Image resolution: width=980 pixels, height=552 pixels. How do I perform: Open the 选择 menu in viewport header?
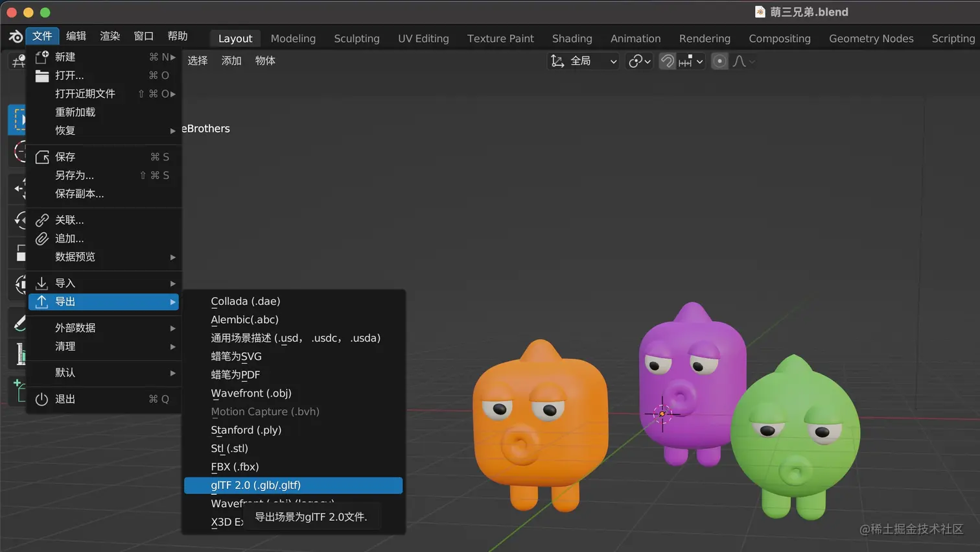click(198, 61)
